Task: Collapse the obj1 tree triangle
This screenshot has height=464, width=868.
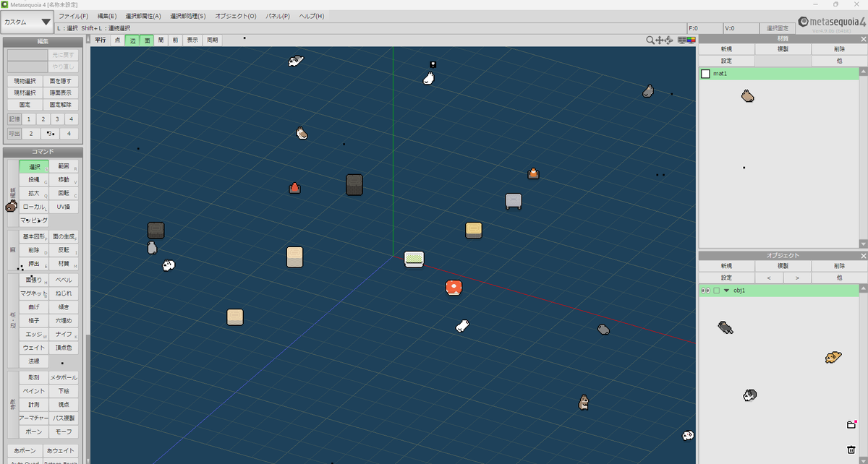Action: pos(726,291)
